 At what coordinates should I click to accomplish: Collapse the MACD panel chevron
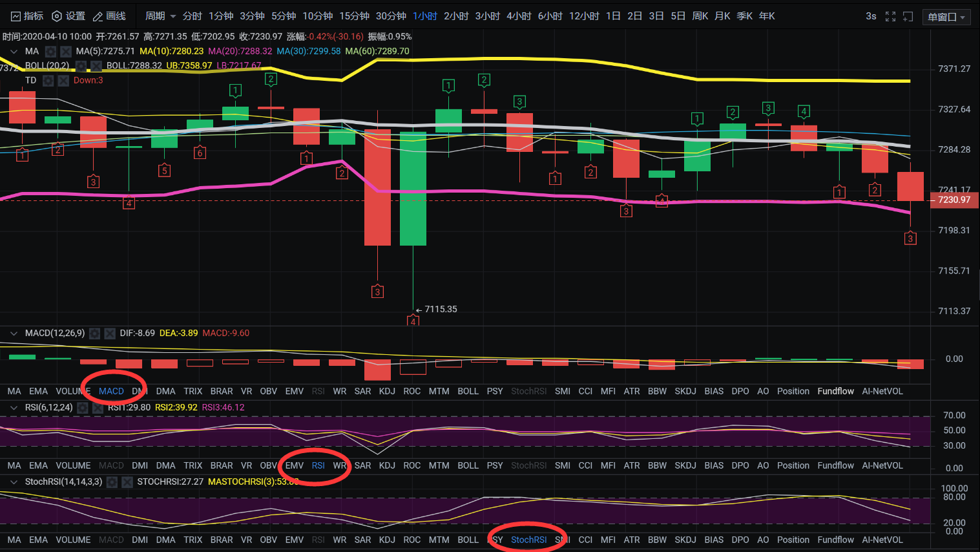click(x=14, y=334)
